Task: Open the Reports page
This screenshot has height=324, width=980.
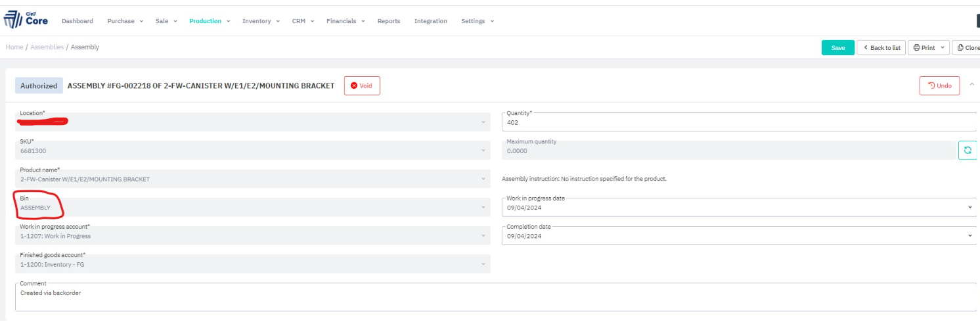Action: coord(388,21)
